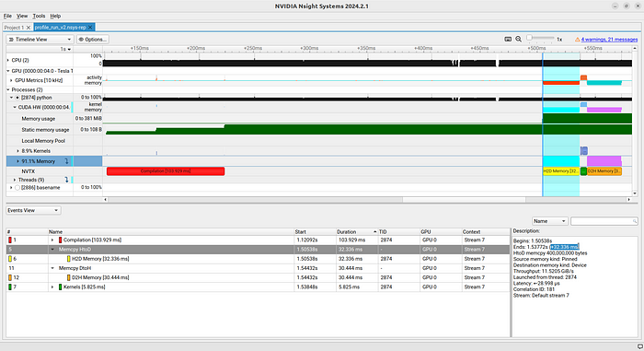Click the Options... button
This screenshot has width=644, height=351.
pyautogui.click(x=92, y=40)
